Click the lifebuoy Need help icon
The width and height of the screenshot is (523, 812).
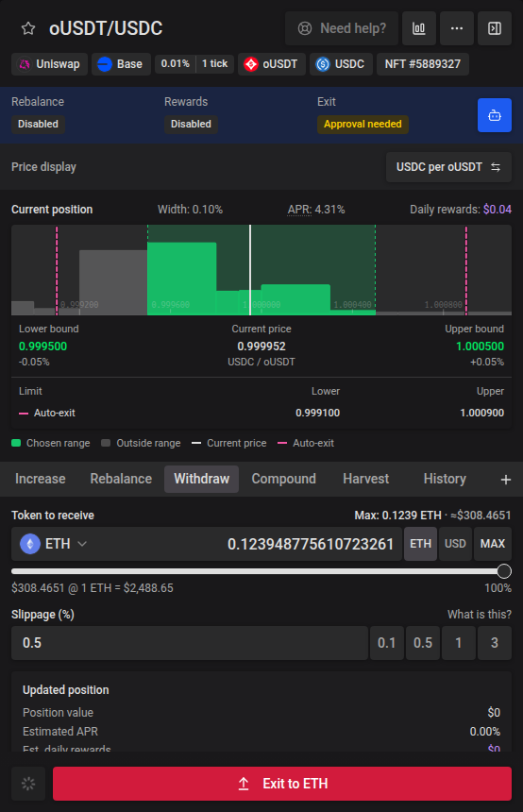click(305, 28)
